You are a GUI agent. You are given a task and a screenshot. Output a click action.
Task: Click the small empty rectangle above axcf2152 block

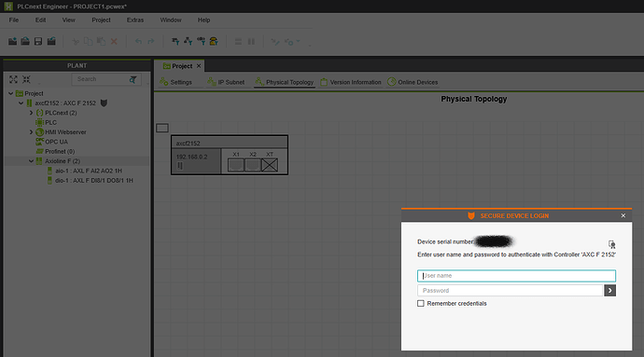(x=162, y=128)
